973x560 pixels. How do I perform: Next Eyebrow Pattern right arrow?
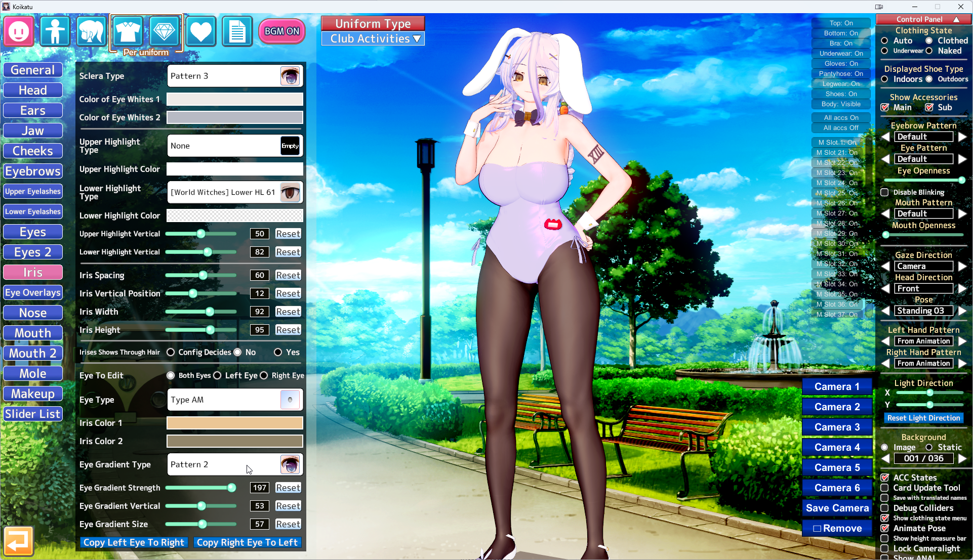pyautogui.click(x=962, y=137)
